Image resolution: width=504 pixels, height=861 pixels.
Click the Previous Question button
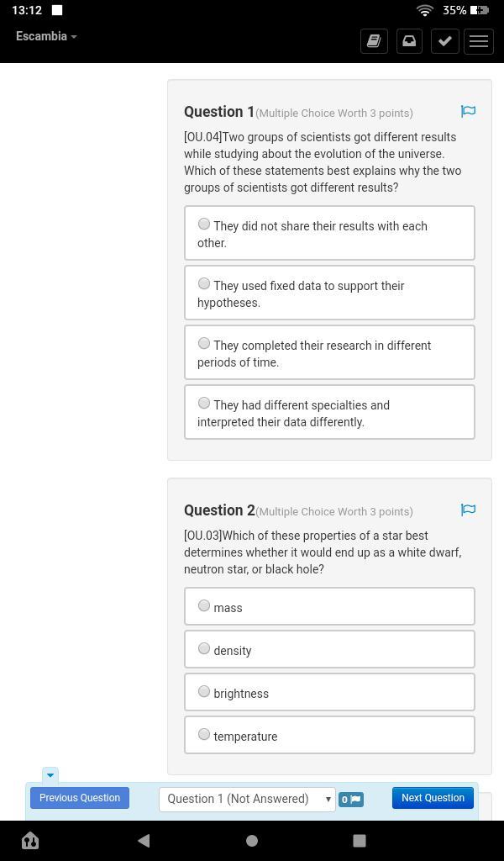coord(80,798)
